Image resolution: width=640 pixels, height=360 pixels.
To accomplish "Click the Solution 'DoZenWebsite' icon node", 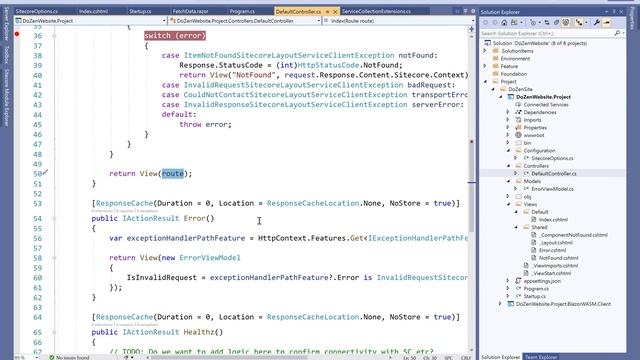I will [x=487, y=43].
